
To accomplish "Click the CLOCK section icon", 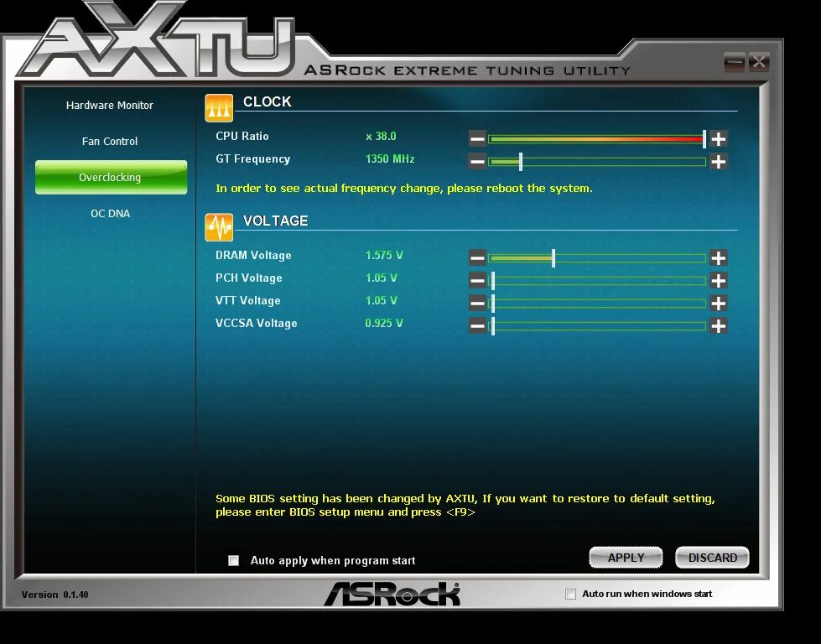I will (x=219, y=108).
